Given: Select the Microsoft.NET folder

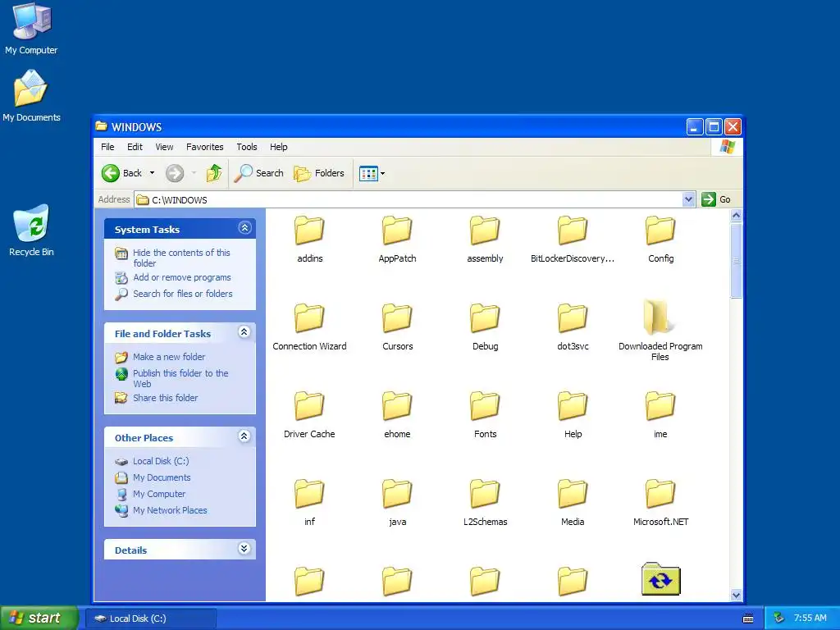Looking at the screenshot, I should click(x=660, y=503).
